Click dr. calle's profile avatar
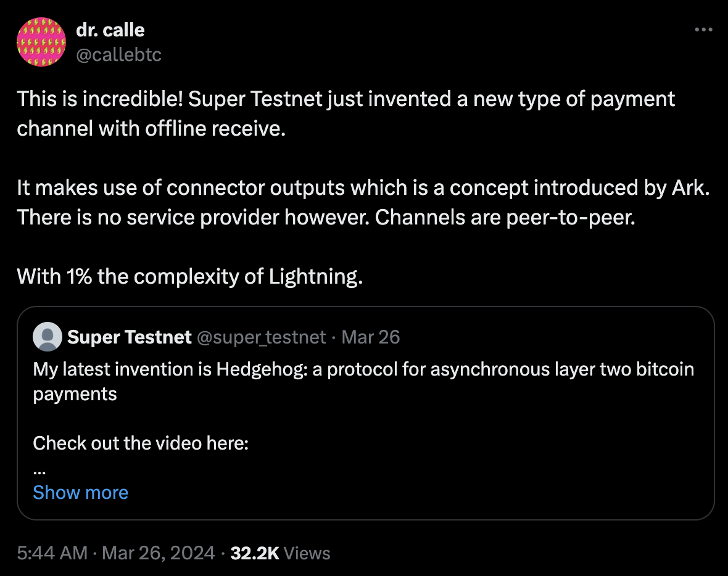Image resolution: width=728 pixels, height=576 pixels. coord(41,42)
